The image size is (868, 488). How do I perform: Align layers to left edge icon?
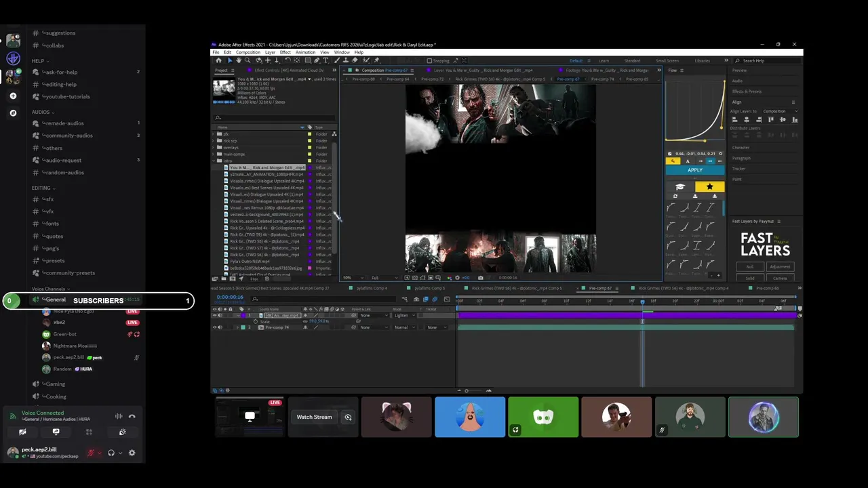(x=734, y=119)
